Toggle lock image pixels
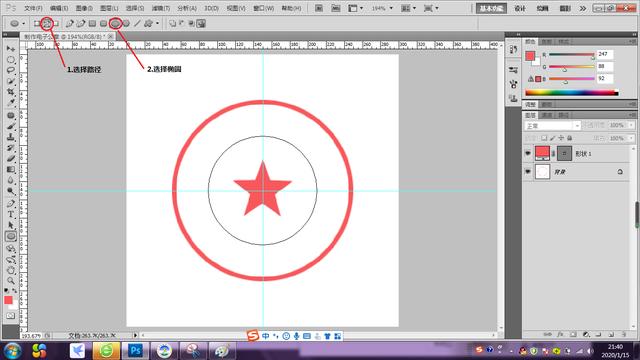Viewport: 640px width, 360px height. [553, 138]
